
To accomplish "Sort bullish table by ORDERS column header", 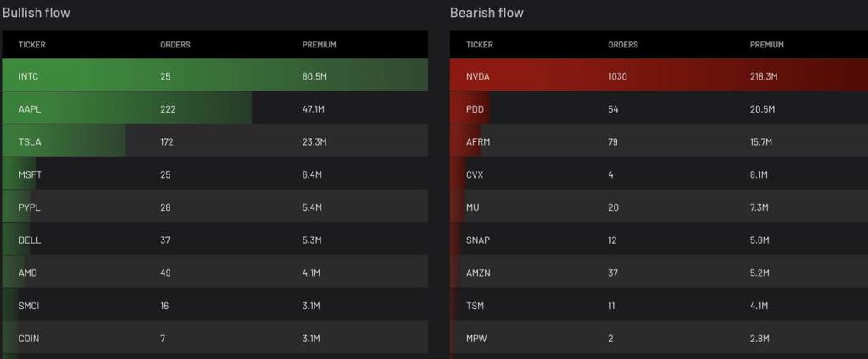I will pos(175,45).
